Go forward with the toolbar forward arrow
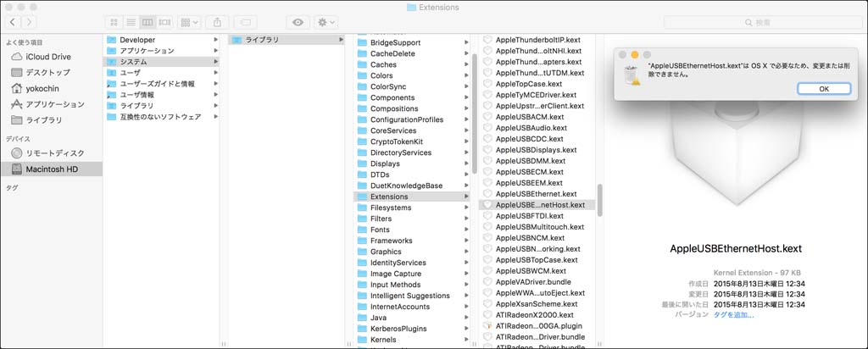This screenshot has width=868, height=349. click(x=29, y=22)
